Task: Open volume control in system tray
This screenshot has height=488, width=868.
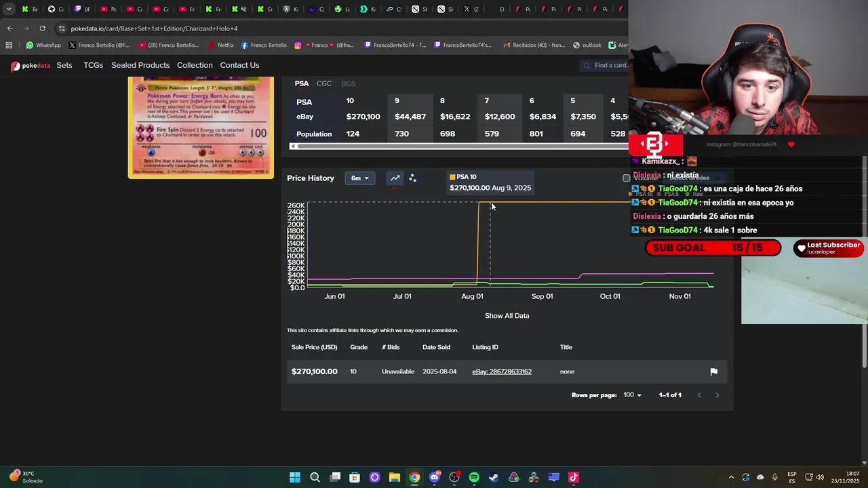Action: tap(820, 477)
